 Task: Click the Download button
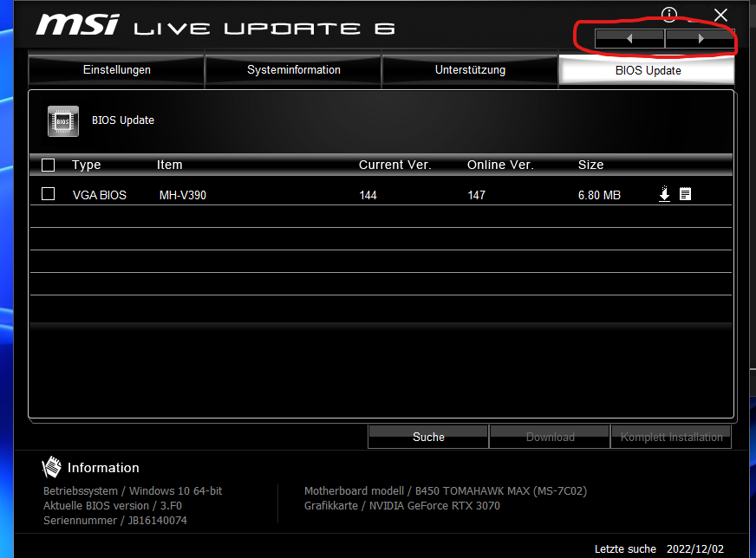point(551,437)
